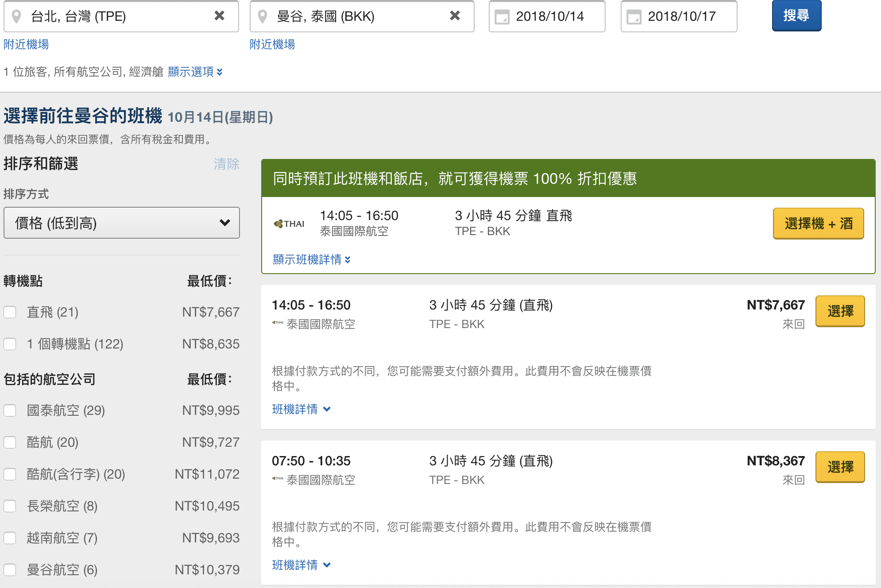Viewport: 881px width, 588px height.
Task: Click Thai Airways logo on 07:50 flight row
Action: [x=278, y=478]
